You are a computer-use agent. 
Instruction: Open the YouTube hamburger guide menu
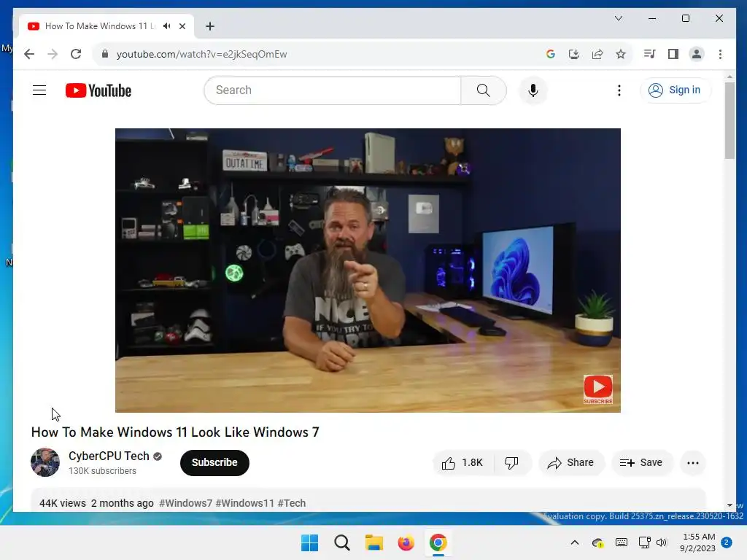pyautogui.click(x=39, y=90)
